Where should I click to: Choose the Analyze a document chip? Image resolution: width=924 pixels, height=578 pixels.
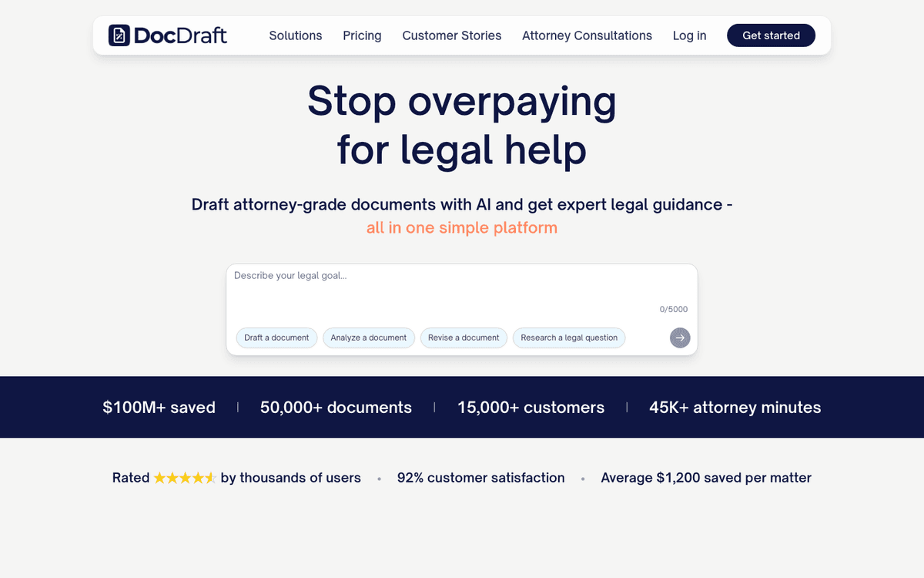(369, 338)
